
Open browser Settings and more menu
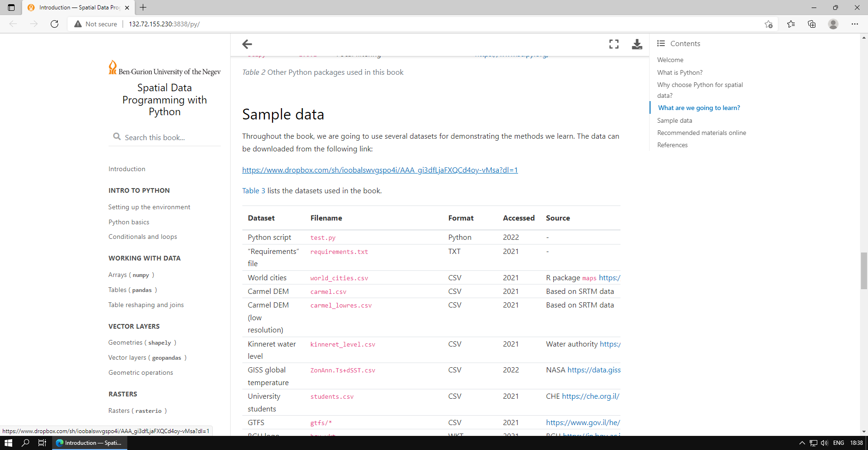(855, 24)
